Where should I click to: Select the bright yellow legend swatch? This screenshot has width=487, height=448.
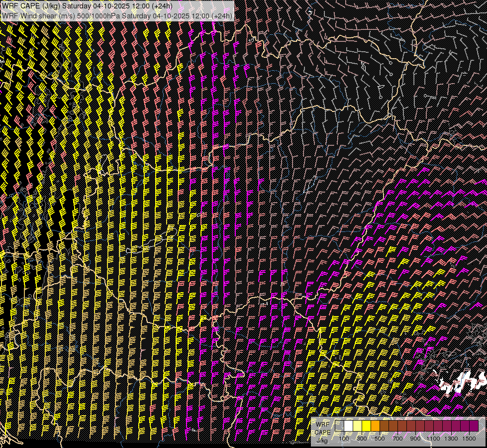[367, 426]
